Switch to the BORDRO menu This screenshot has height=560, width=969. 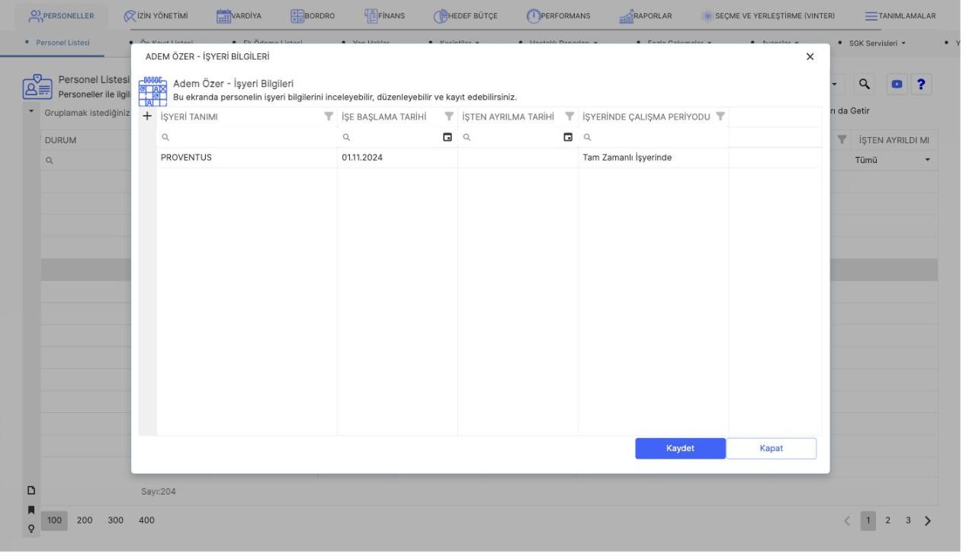click(x=313, y=15)
